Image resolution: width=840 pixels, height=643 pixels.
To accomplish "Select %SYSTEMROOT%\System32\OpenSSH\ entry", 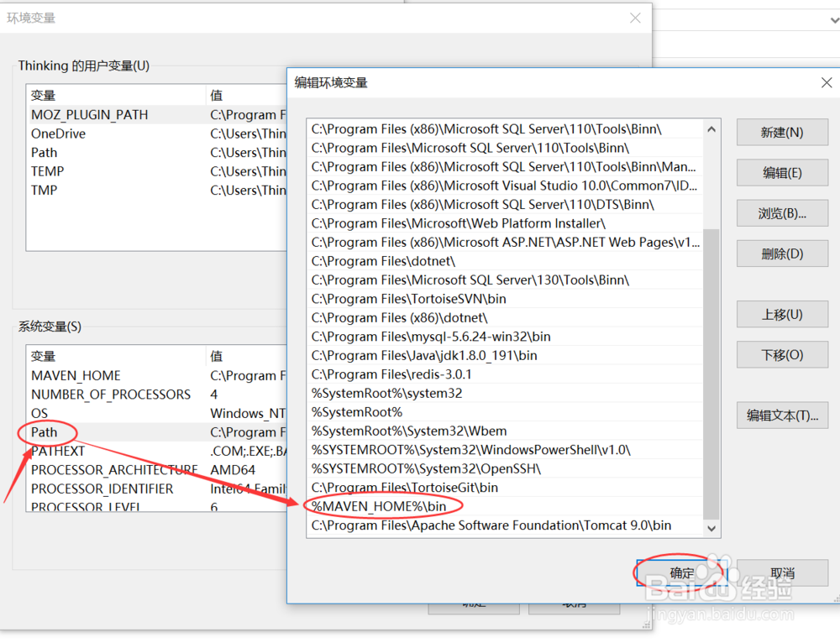I will pyautogui.click(x=505, y=469).
